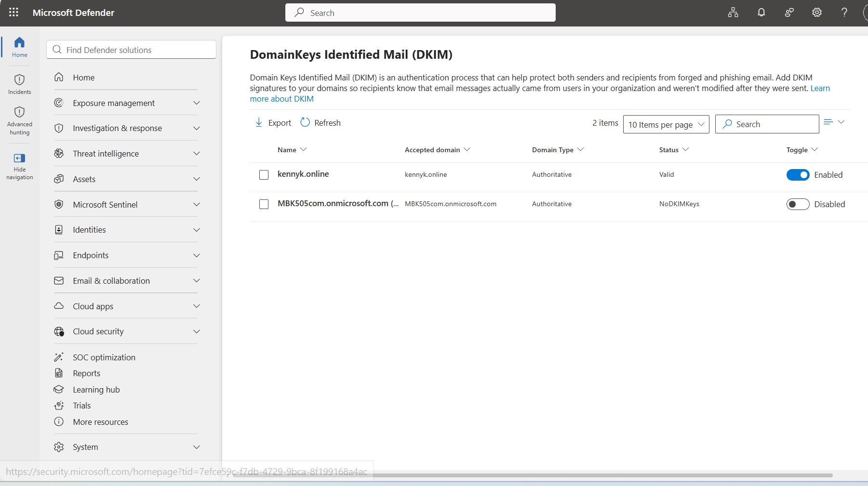Image resolution: width=868 pixels, height=486 pixels.
Task: Expand the Endpoints chevron
Action: (x=196, y=255)
